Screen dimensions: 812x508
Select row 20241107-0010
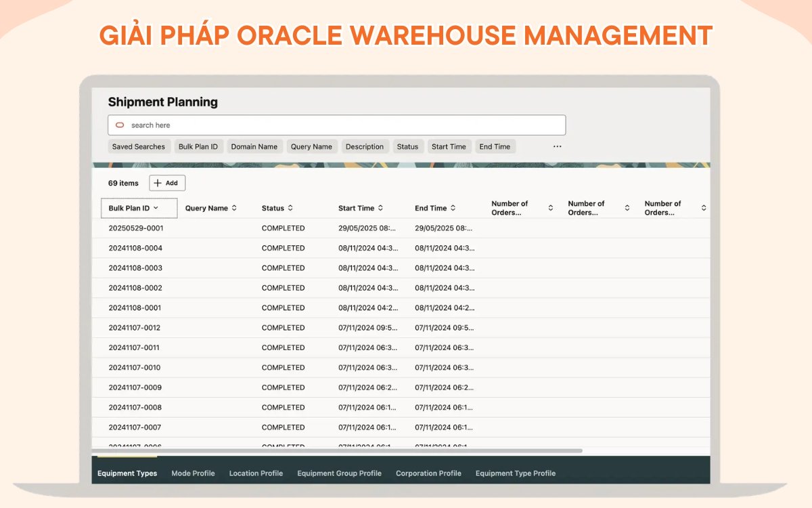[x=401, y=368]
